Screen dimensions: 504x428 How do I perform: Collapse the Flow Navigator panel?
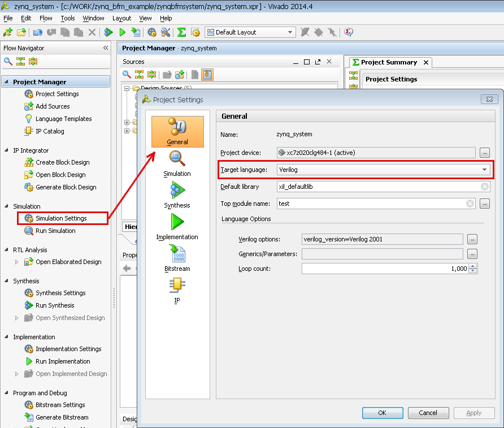pos(106,48)
